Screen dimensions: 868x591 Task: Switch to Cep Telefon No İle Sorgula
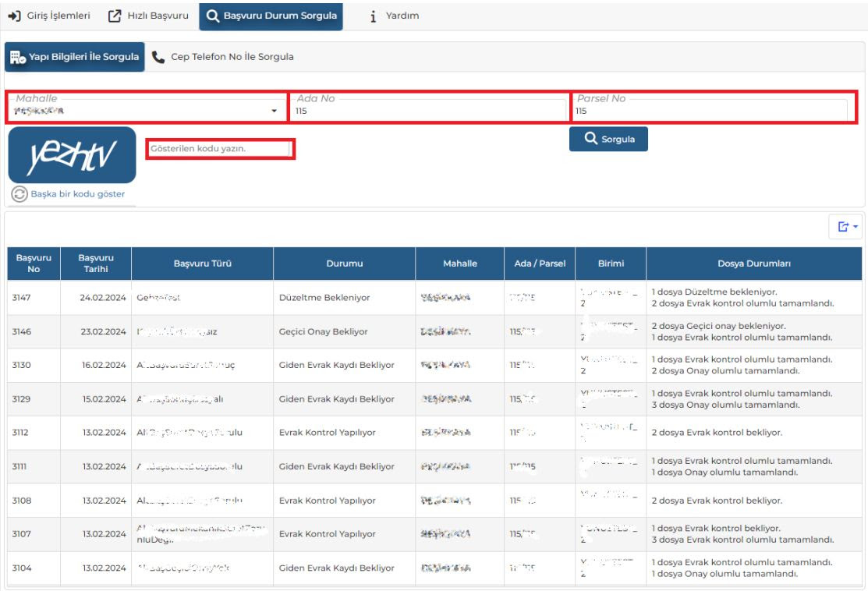223,57
